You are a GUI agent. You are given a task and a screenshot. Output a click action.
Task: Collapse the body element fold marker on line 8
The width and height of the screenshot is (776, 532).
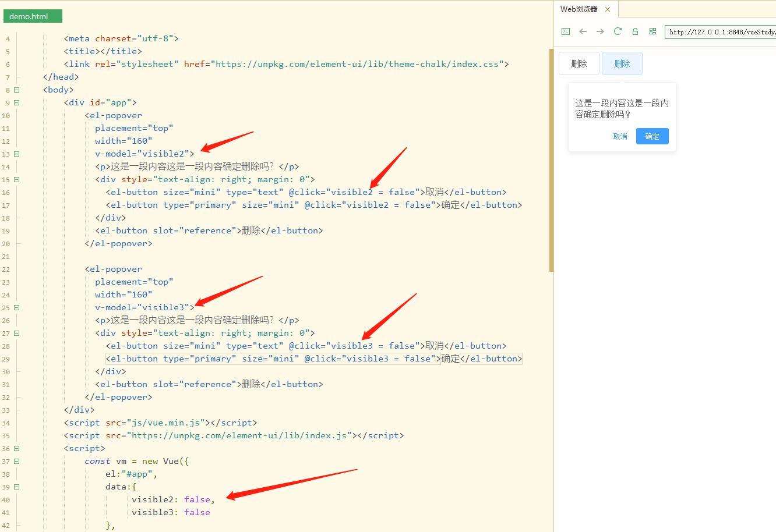point(16,89)
